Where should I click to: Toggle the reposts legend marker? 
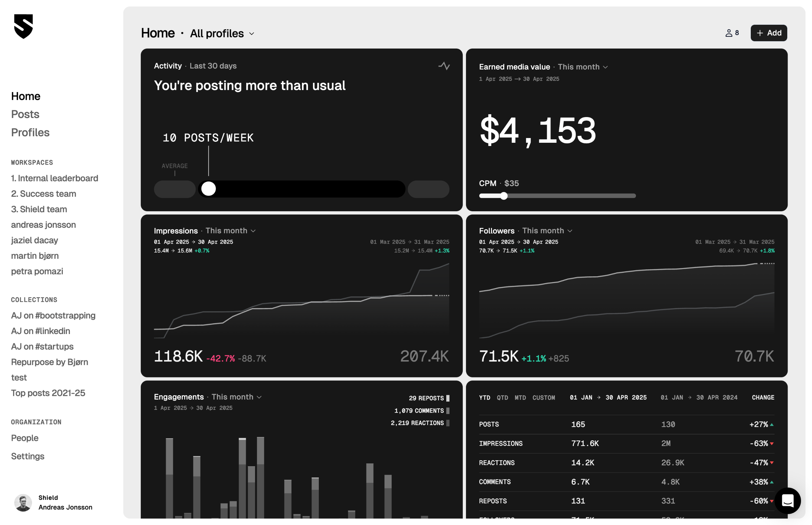[x=448, y=398]
